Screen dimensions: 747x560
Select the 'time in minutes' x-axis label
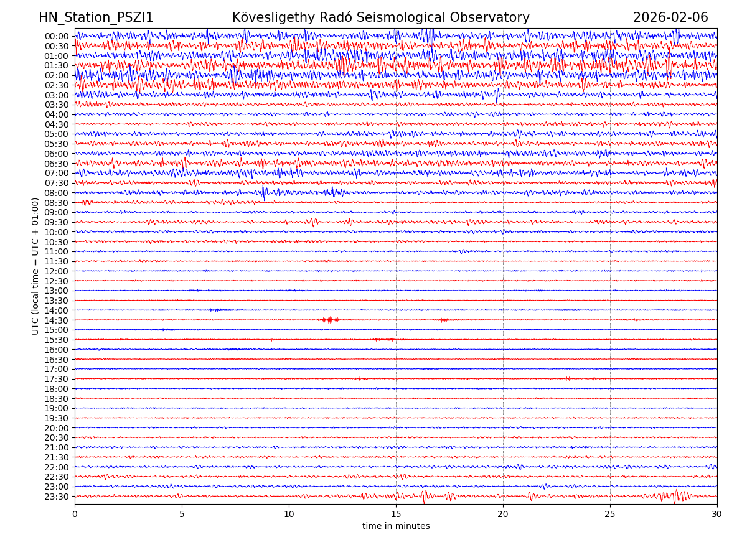[x=396, y=526]
